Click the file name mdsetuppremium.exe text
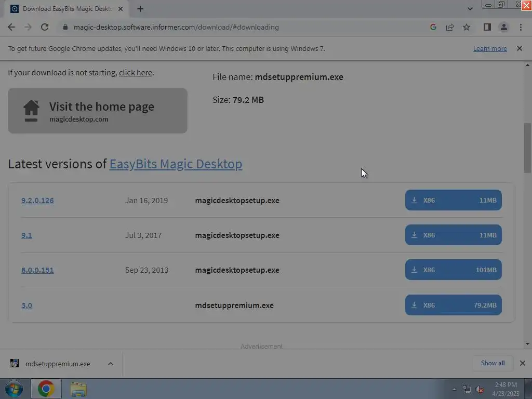The width and height of the screenshot is (532, 399). click(x=299, y=77)
